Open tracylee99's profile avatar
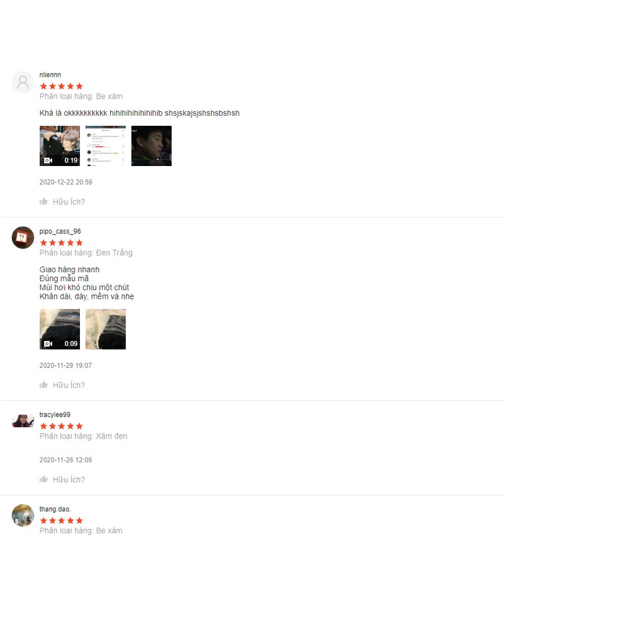Screen dimensions: 644x644 point(23,421)
